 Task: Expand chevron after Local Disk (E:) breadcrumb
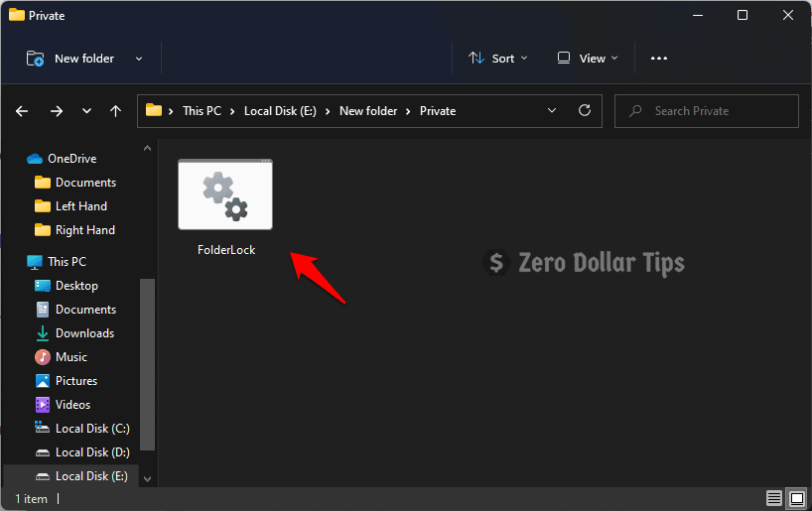[x=328, y=112]
